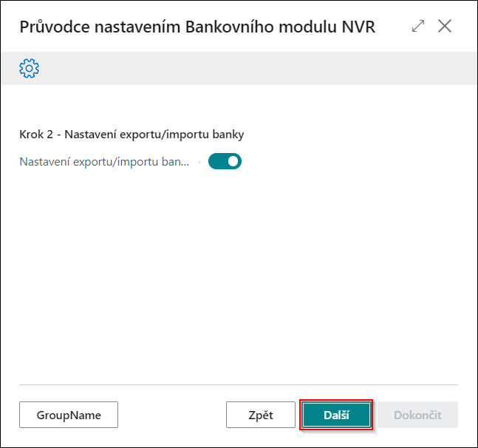
Task: Click the small dot before the toggle switch
Action: tap(199, 162)
